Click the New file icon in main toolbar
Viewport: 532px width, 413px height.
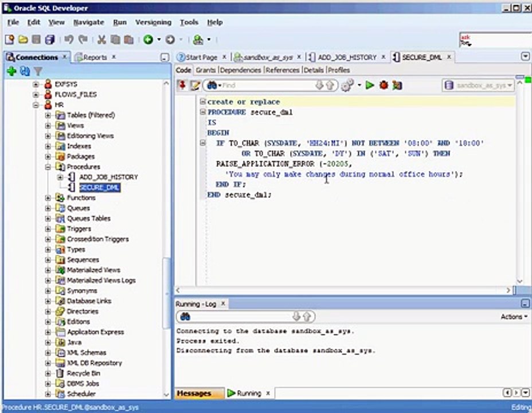click(10, 40)
